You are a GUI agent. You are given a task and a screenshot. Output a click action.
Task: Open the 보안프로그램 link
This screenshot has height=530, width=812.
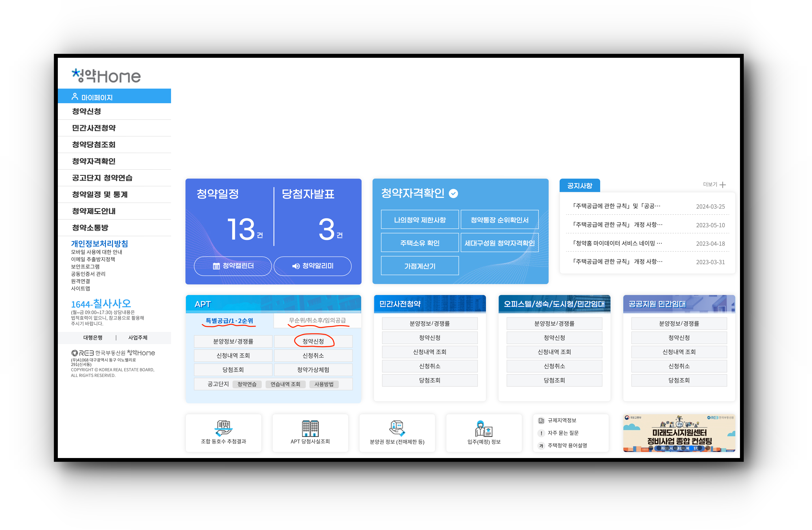pos(85,267)
